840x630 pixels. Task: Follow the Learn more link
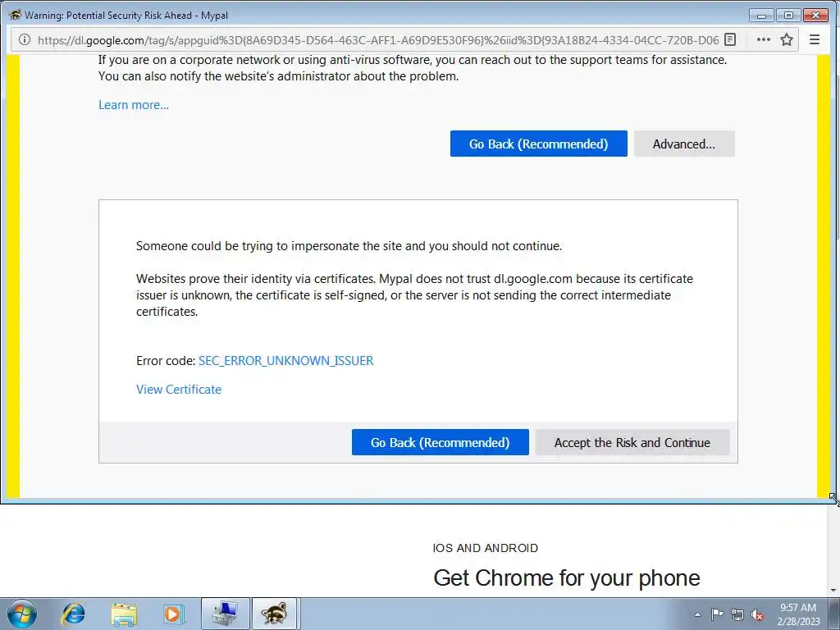coord(134,105)
